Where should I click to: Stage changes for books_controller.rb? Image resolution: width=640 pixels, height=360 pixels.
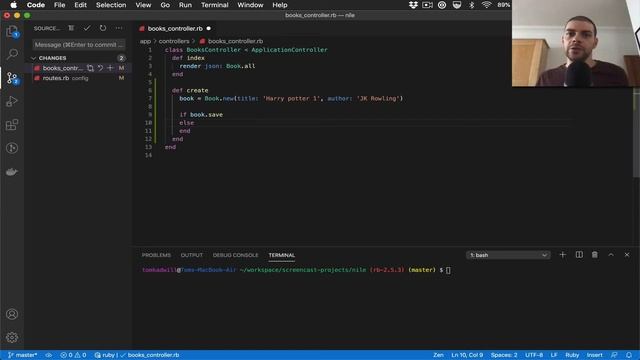click(x=110, y=68)
